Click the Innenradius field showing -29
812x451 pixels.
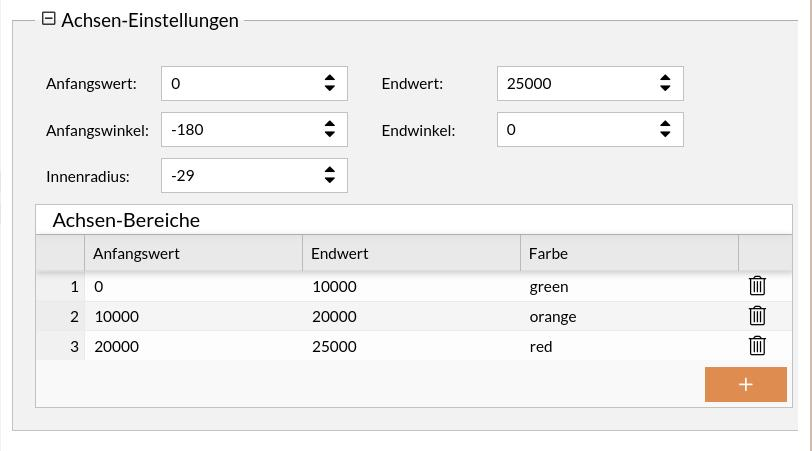[240, 176]
